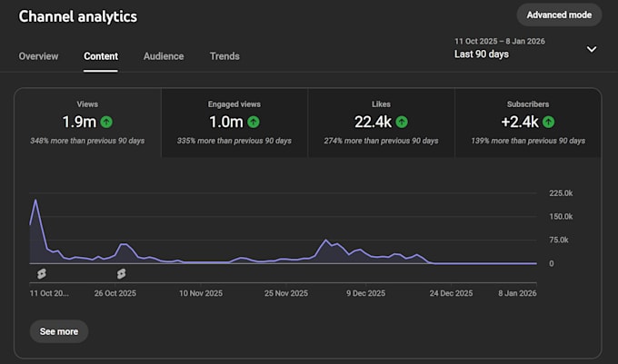
Task: Click the '24 Dec 2025' axis date
Action: coord(451,293)
